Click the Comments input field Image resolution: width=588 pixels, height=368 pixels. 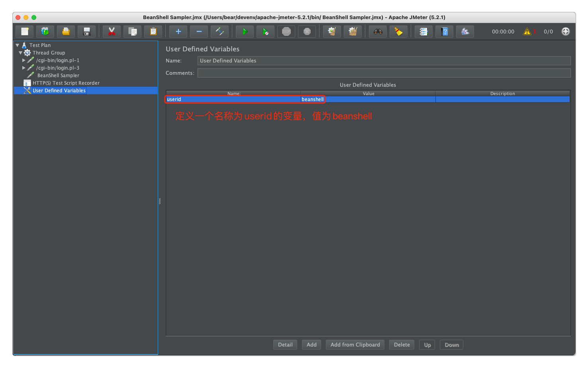coord(384,73)
